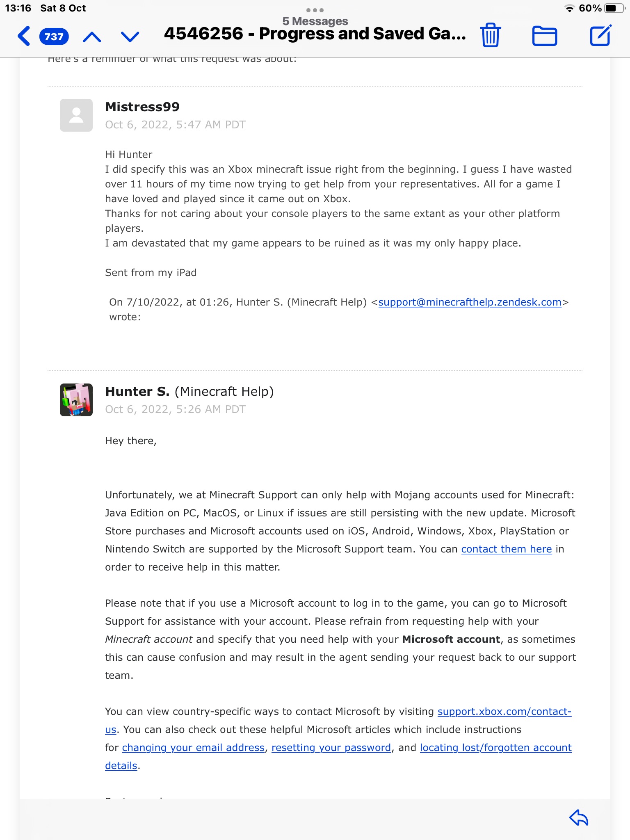Tap the reply arrow icon
Screen dimensions: 630x840
(x=579, y=818)
